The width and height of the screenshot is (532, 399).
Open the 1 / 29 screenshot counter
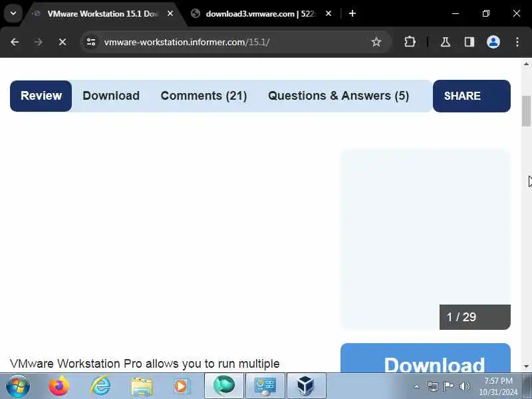click(x=475, y=317)
